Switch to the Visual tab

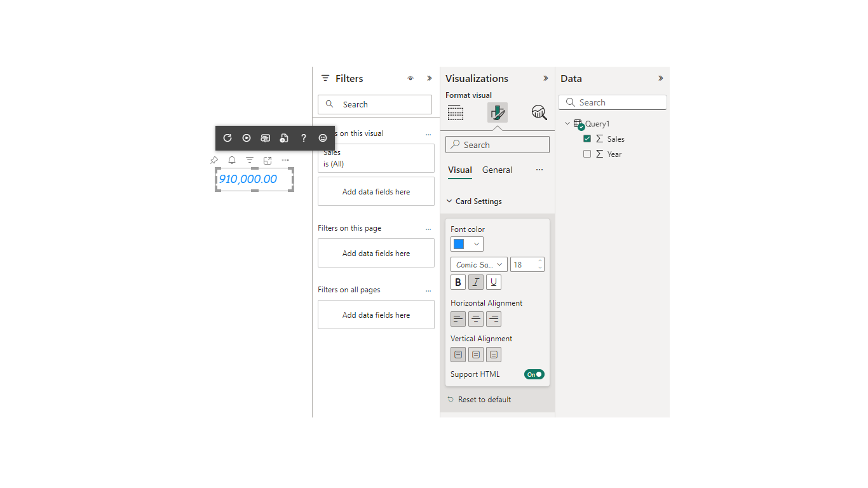[x=460, y=170]
